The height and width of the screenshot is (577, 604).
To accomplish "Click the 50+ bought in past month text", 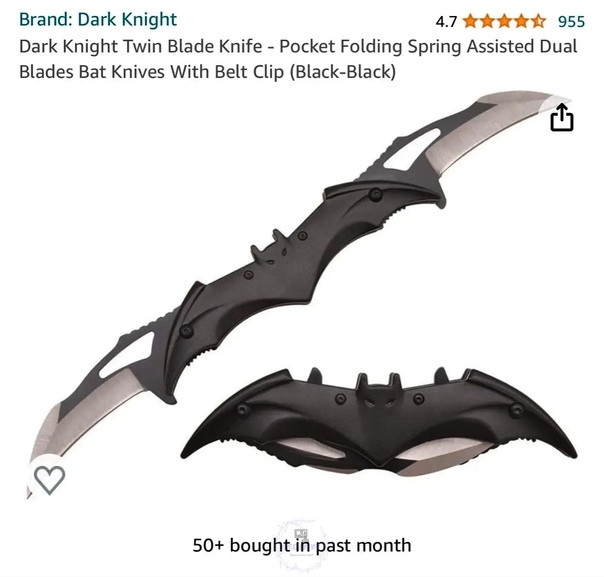I will [302, 545].
